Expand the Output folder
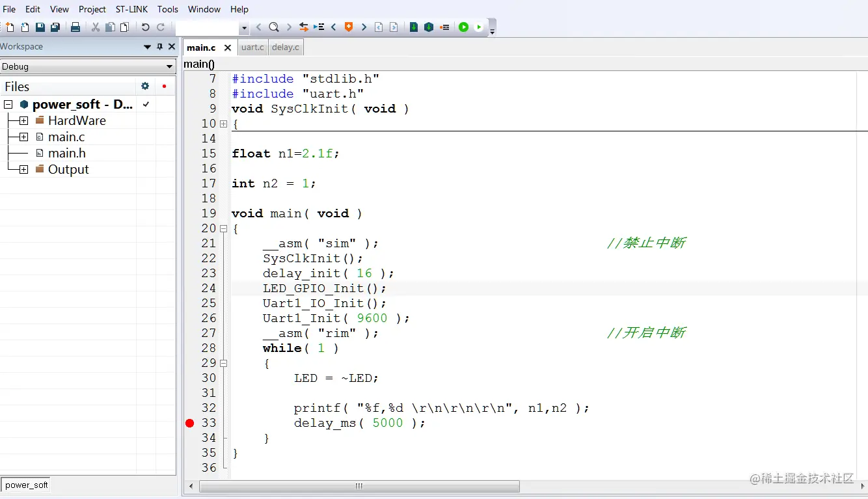Viewport: 868px width, 499px height. (x=23, y=169)
